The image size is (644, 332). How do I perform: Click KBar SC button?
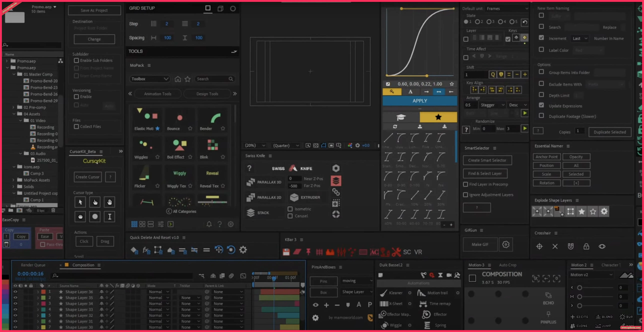point(407,252)
